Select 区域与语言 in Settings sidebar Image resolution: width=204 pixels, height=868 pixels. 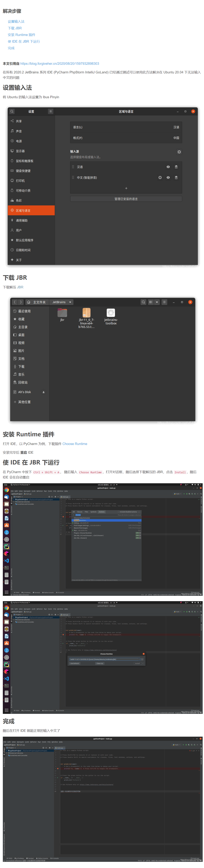[31, 211]
